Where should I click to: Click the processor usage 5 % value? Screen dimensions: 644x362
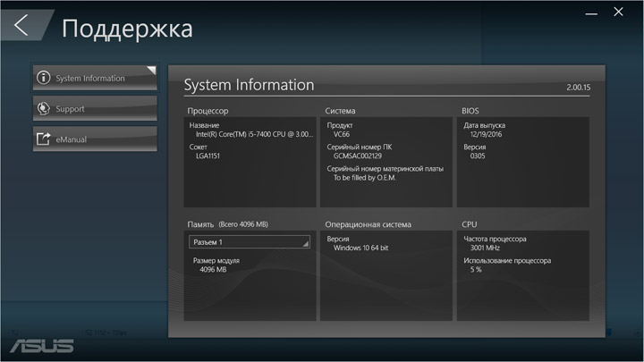click(x=476, y=270)
